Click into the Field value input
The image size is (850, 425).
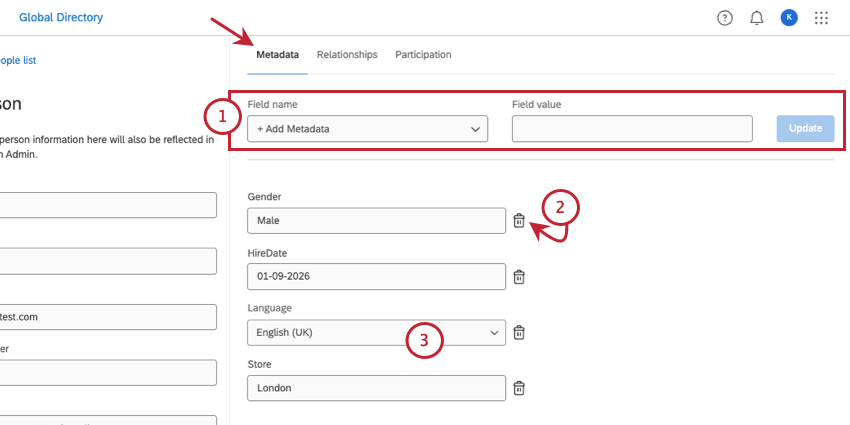coord(632,129)
